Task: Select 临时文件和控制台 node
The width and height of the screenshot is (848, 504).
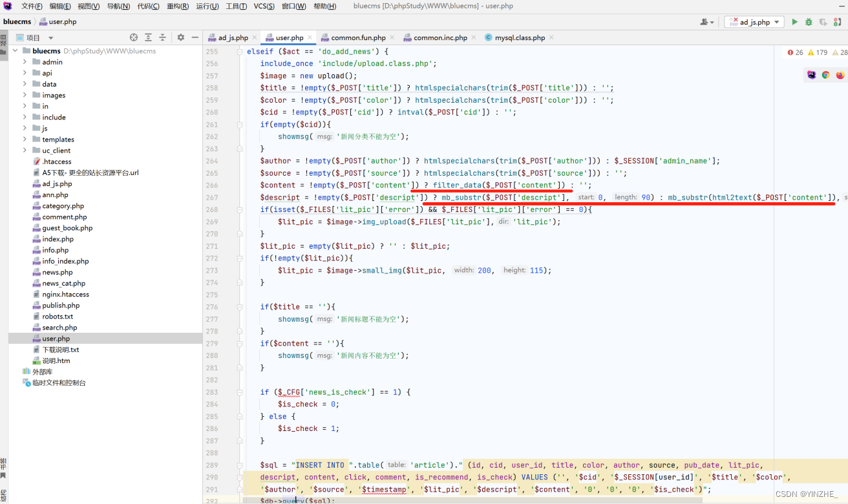Action: (x=59, y=383)
